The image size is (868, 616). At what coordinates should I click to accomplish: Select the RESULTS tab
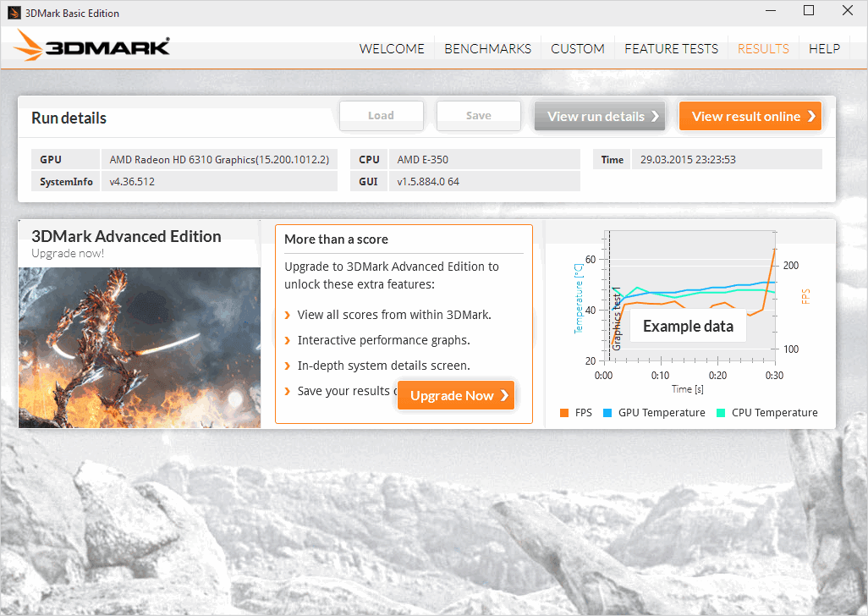pyautogui.click(x=763, y=49)
